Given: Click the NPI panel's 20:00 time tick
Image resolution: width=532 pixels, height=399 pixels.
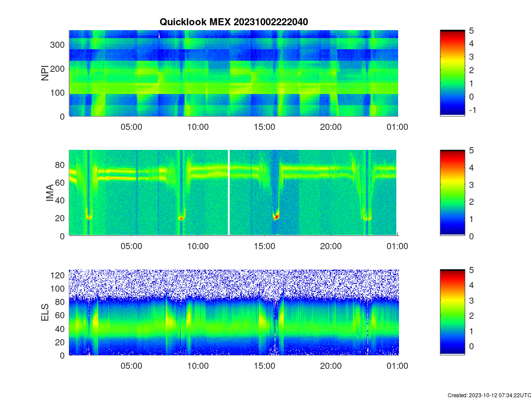Looking at the screenshot, I should [x=331, y=127].
